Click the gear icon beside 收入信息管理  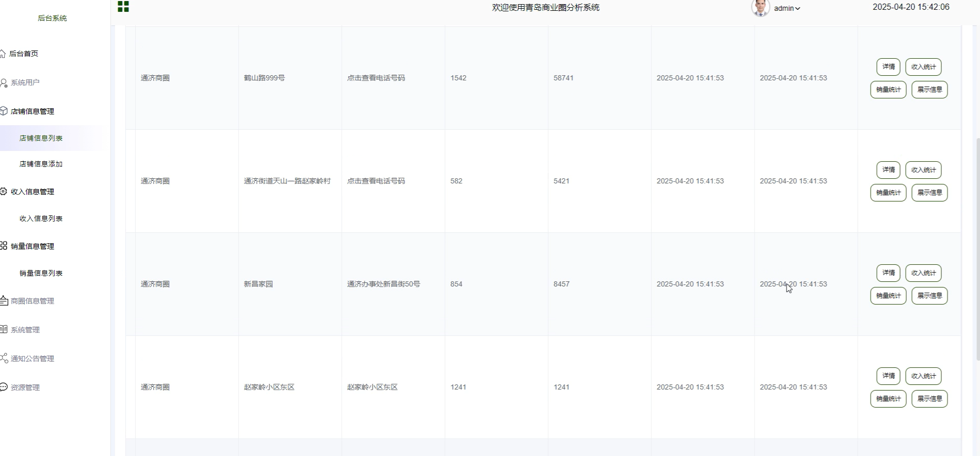pyautogui.click(x=4, y=191)
